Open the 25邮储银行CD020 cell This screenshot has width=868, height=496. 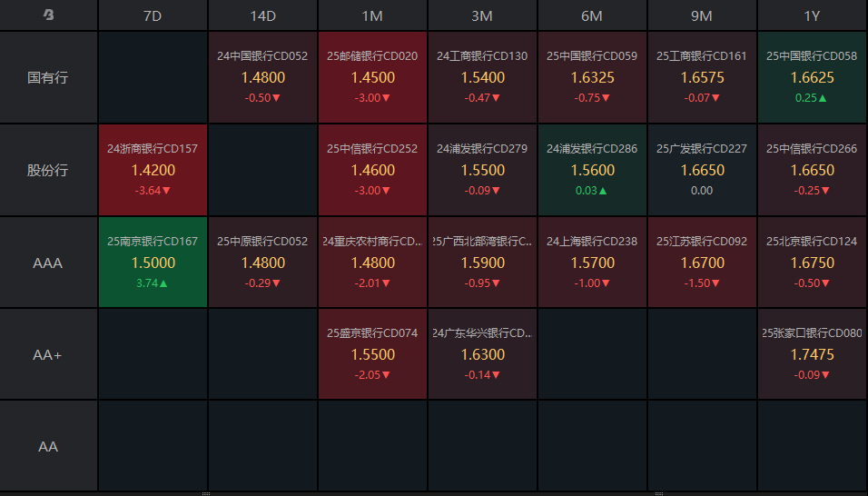coord(372,77)
